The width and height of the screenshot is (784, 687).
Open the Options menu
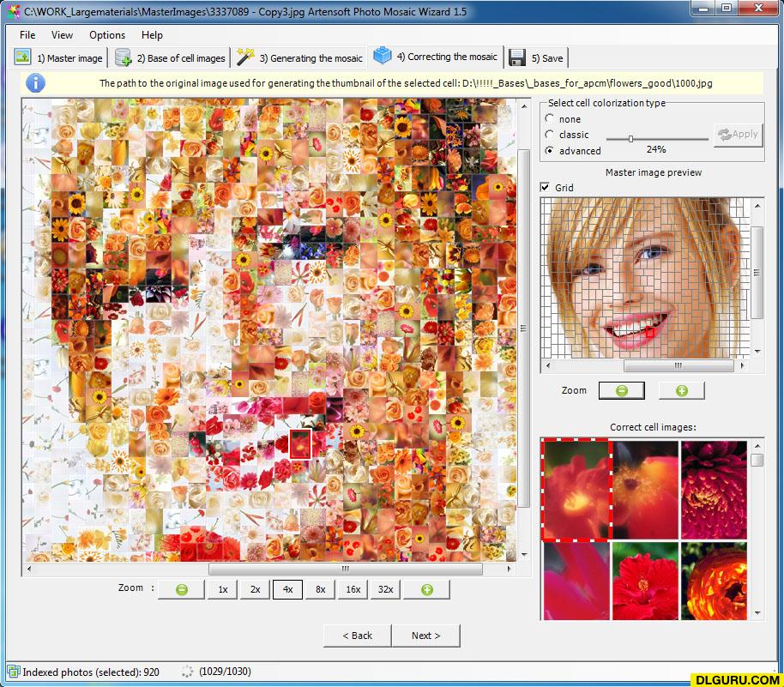coord(107,35)
